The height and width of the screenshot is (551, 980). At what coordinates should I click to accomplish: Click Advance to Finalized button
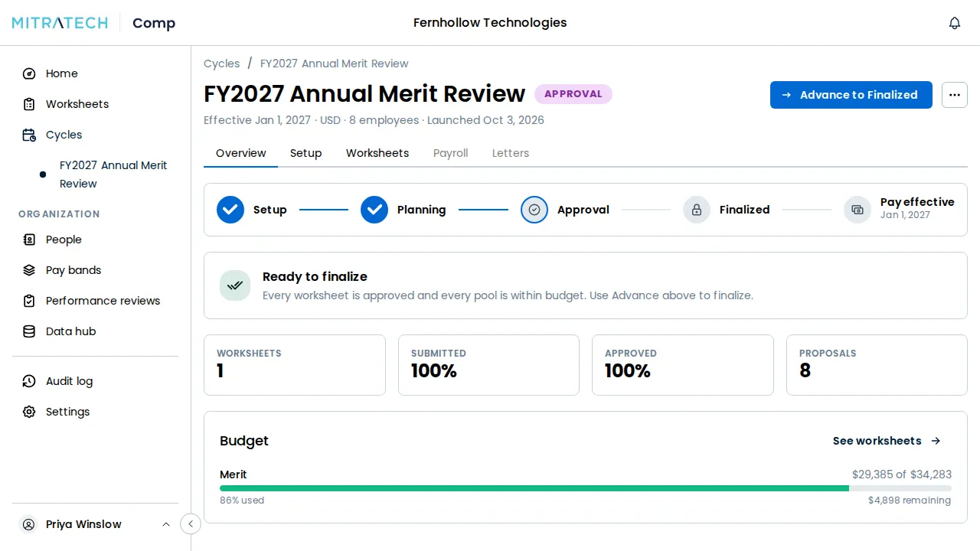click(x=851, y=95)
